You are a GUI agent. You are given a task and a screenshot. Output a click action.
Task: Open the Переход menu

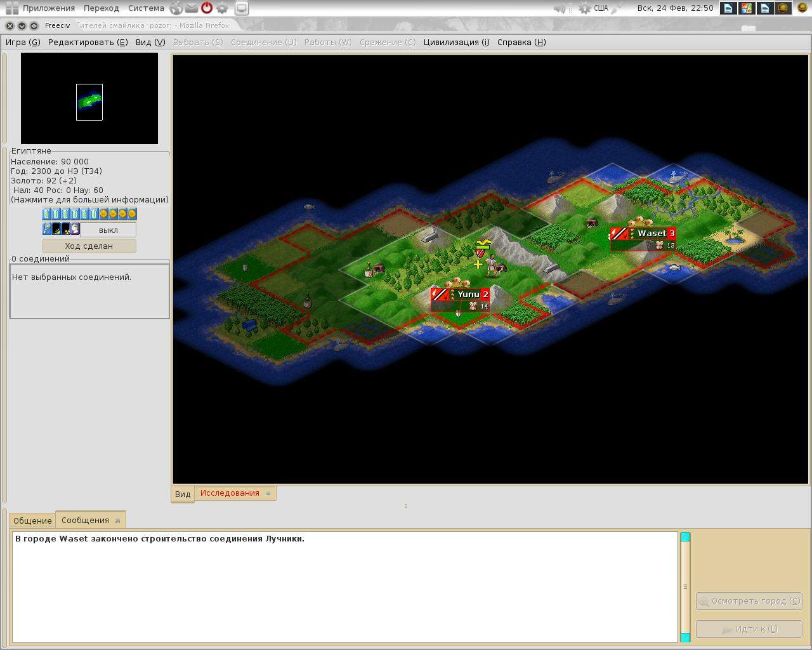[101, 8]
